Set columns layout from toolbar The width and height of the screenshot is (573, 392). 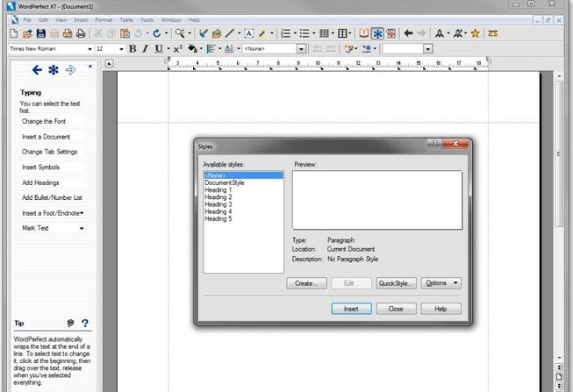point(324,33)
